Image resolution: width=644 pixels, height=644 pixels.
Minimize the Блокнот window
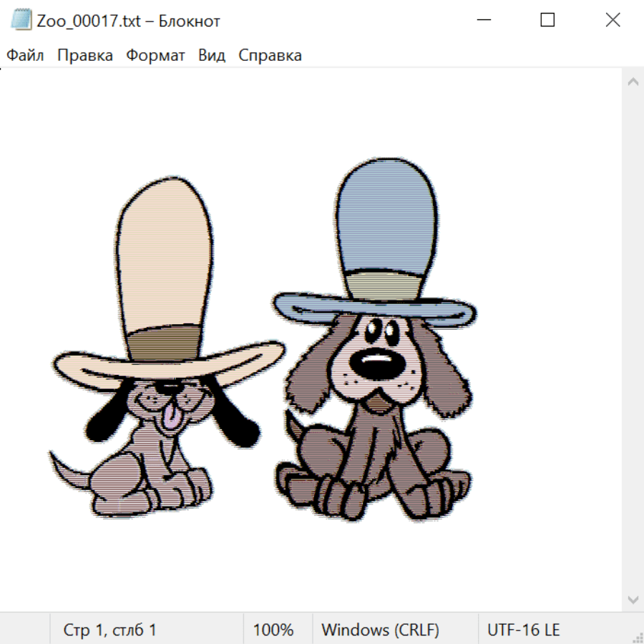click(x=482, y=21)
